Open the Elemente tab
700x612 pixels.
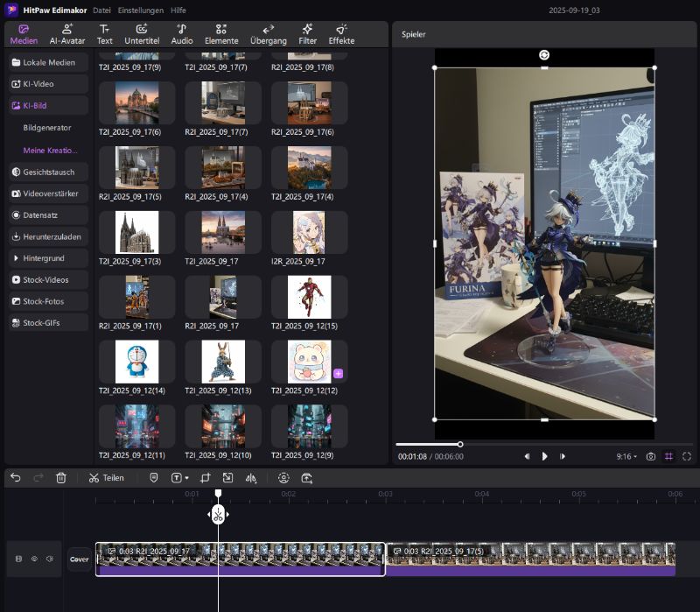pyautogui.click(x=221, y=34)
